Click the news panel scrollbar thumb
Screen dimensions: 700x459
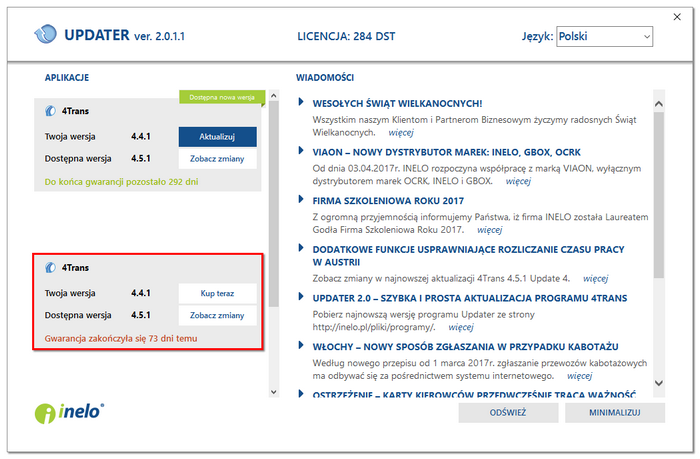point(659,195)
